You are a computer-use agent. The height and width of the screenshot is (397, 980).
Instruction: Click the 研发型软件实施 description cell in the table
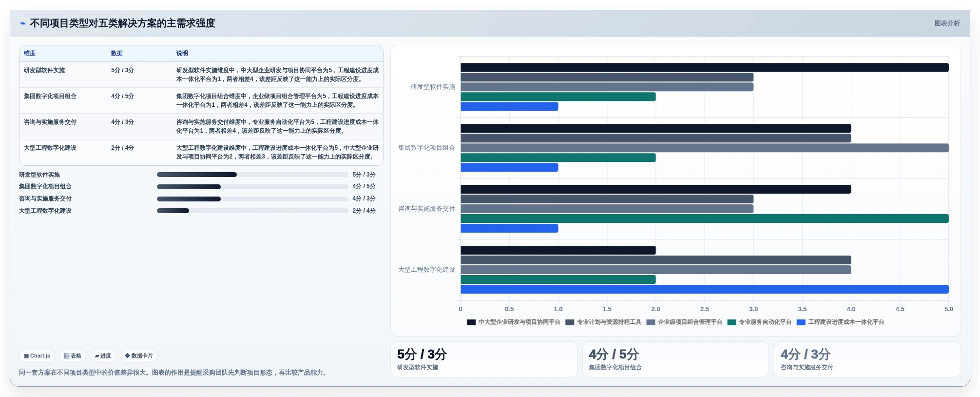pos(277,75)
